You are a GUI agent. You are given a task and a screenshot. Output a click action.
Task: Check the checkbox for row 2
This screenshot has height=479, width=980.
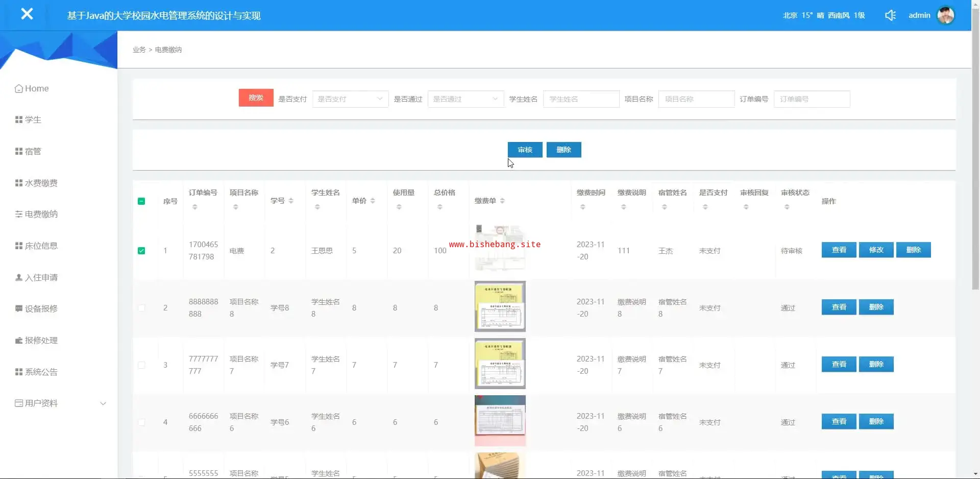(x=141, y=308)
